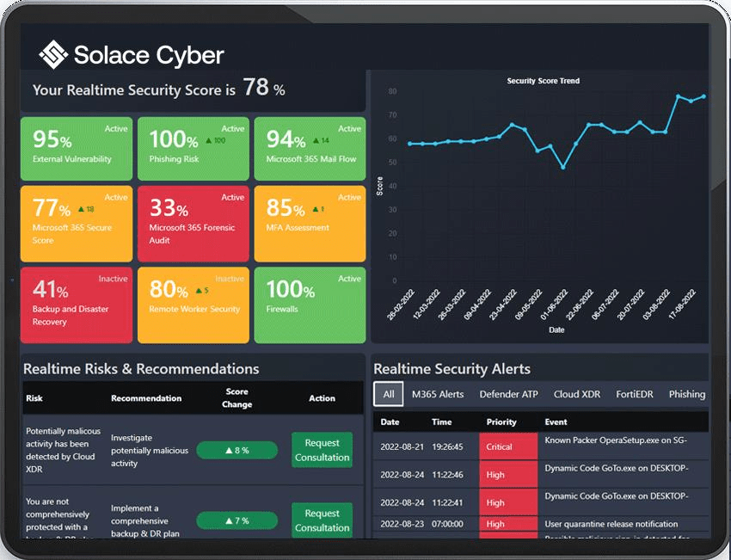Click the Action column header
This screenshot has width=731, height=560.
[322, 398]
